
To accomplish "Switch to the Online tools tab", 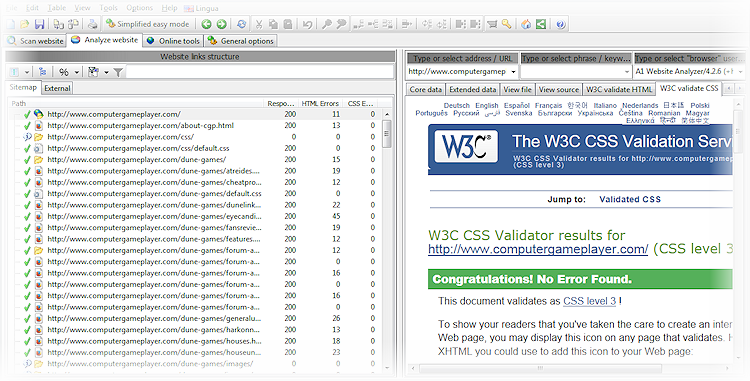I will [x=173, y=41].
